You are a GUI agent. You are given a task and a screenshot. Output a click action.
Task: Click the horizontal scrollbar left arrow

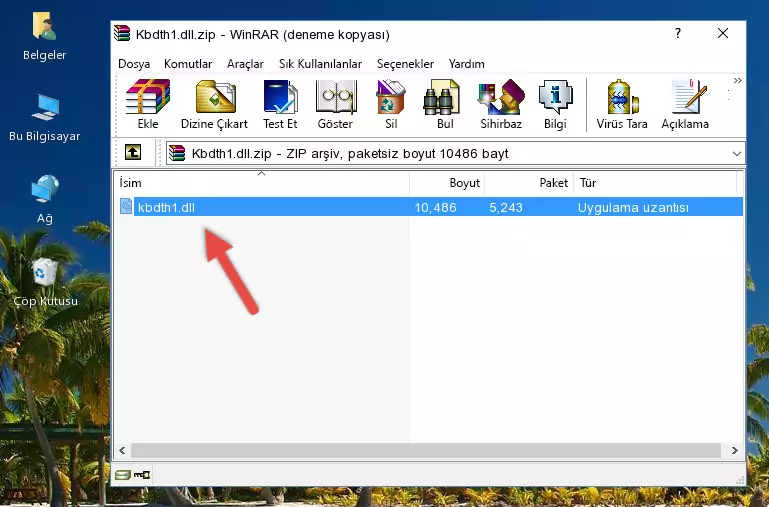tap(123, 450)
